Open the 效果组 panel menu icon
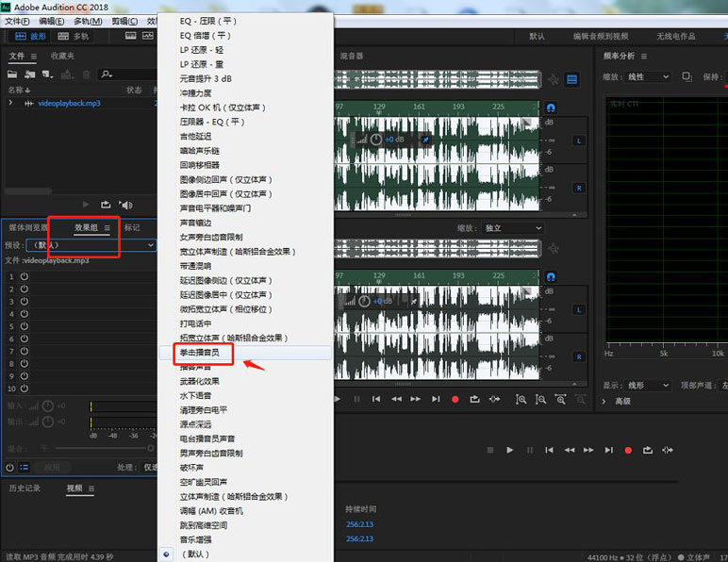 [108, 228]
